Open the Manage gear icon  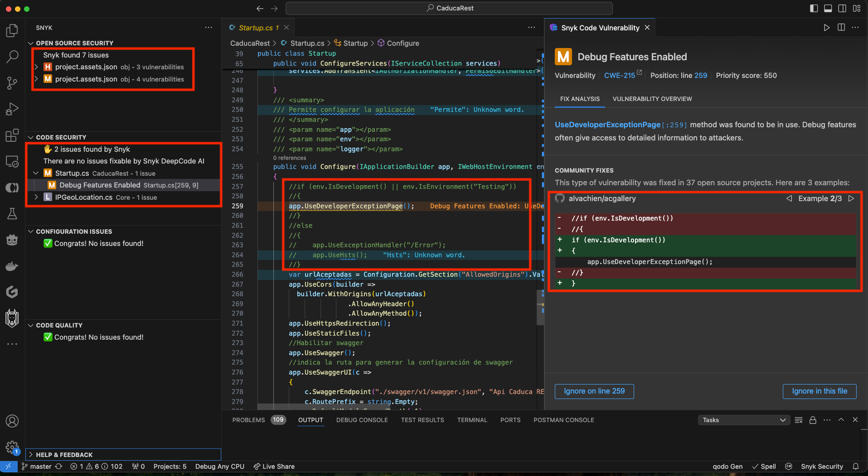point(12,447)
